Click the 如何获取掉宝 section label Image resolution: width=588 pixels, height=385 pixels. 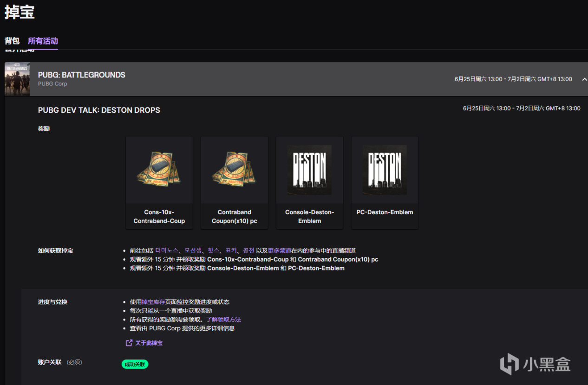[55, 251]
